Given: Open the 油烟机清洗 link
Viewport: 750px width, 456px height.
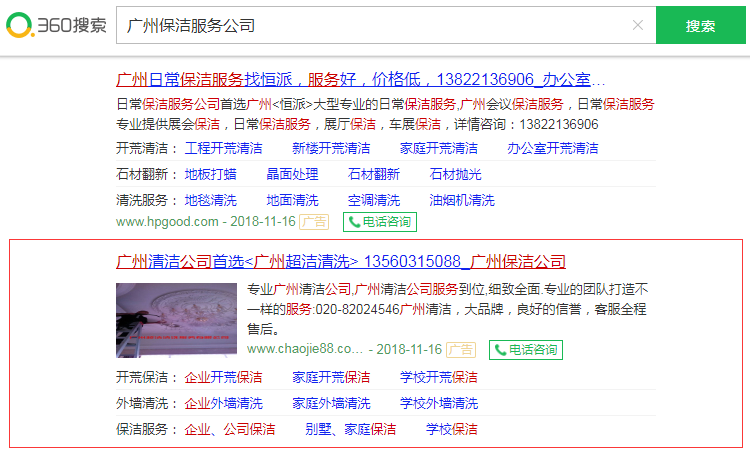Looking at the screenshot, I should tap(461, 200).
